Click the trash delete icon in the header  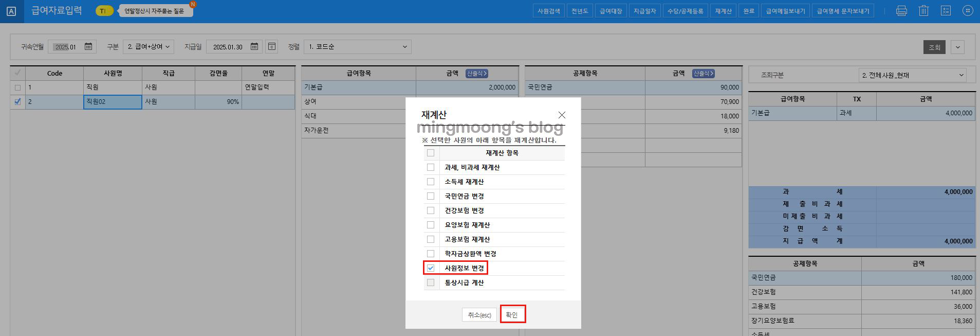[x=923, y=11]
